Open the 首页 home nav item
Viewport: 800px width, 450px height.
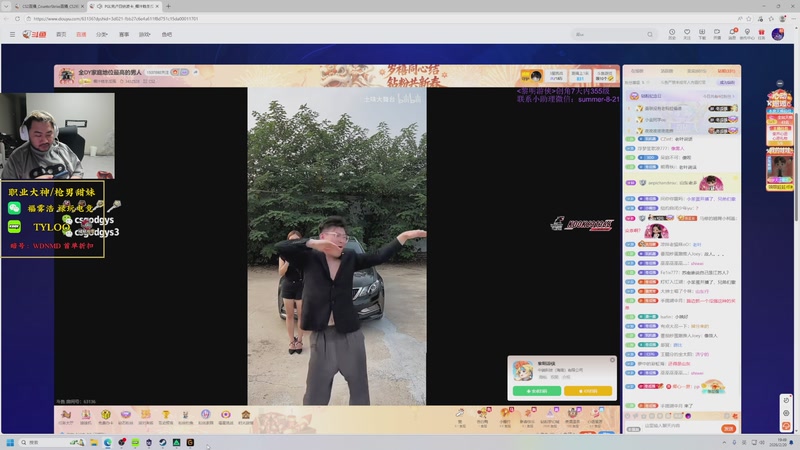click(61, 35)
